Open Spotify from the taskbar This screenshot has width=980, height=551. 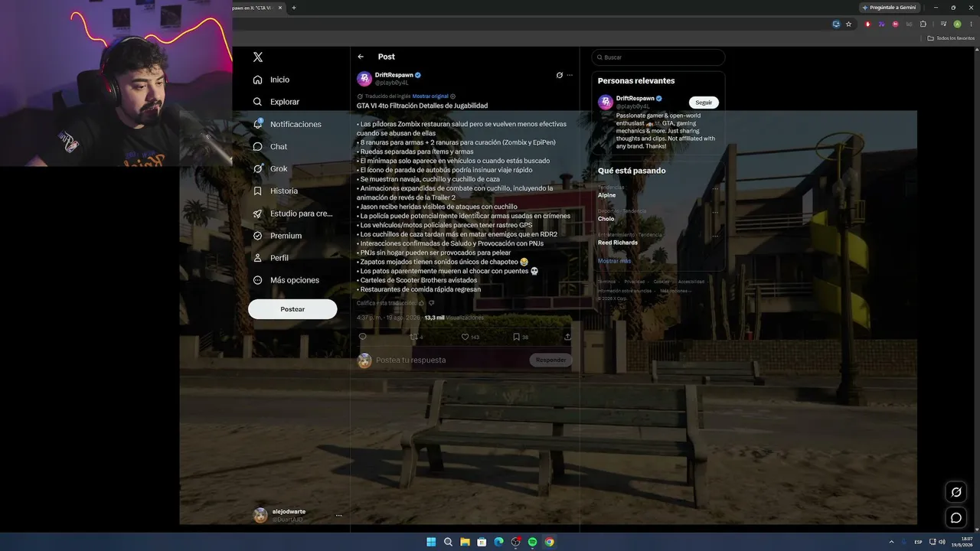532,542
